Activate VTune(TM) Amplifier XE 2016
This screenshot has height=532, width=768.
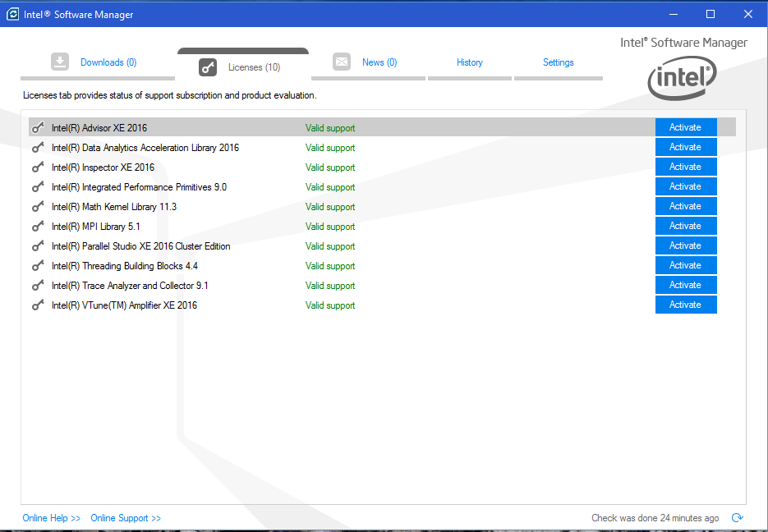point(686,305)
